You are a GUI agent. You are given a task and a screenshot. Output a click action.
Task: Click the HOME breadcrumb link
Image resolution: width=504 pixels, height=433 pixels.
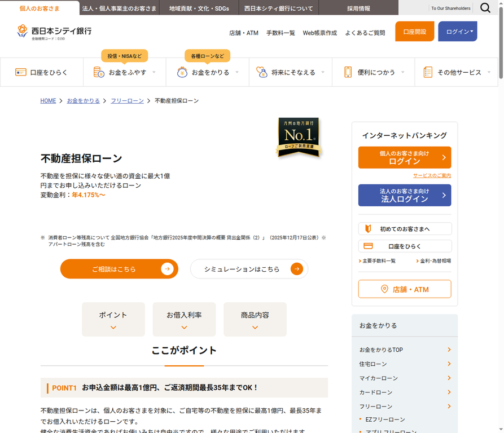[x=48, y=100]
